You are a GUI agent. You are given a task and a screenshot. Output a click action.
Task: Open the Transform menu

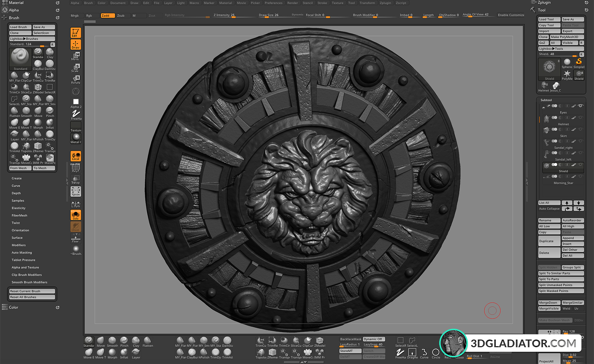(x=367, y=3)
